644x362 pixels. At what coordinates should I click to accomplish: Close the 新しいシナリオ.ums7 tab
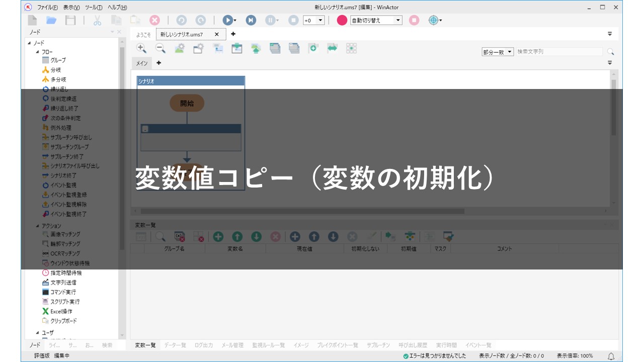[217, 34]
